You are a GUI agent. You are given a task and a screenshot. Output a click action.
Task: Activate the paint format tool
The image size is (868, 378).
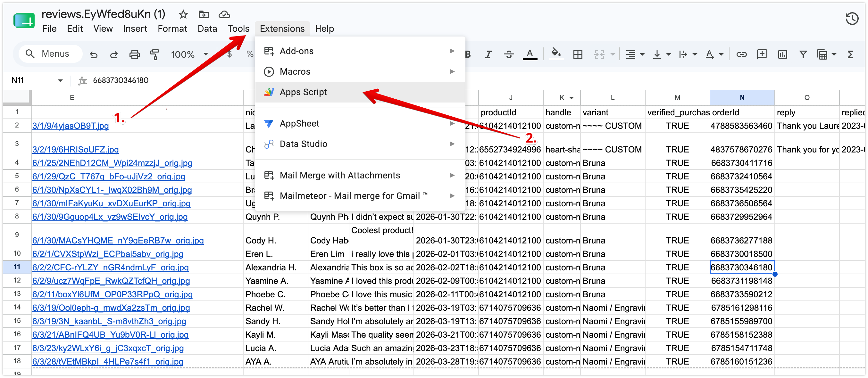coord(154,54)
